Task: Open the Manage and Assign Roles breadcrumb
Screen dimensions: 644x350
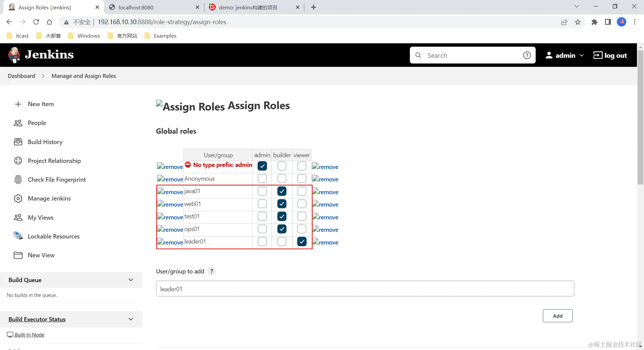Action: pyautogui.click(x=84, y=76)
